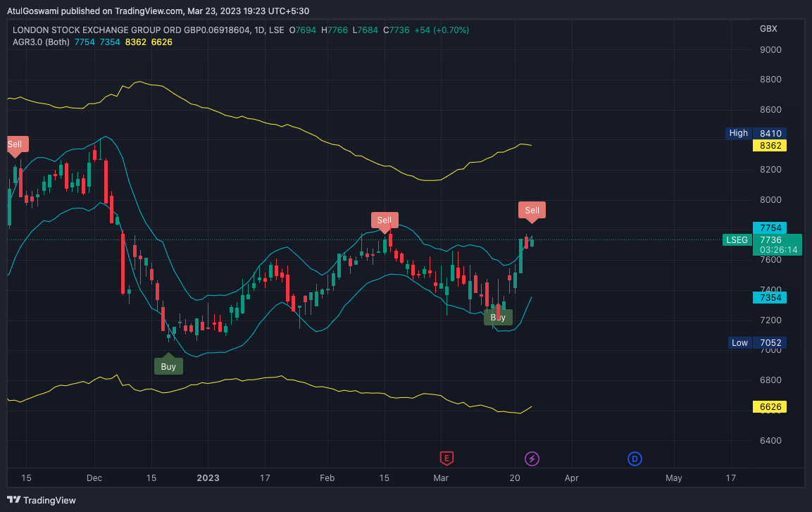
Task: Click the red earnings E icon
Action: click(x=446, y=458)
